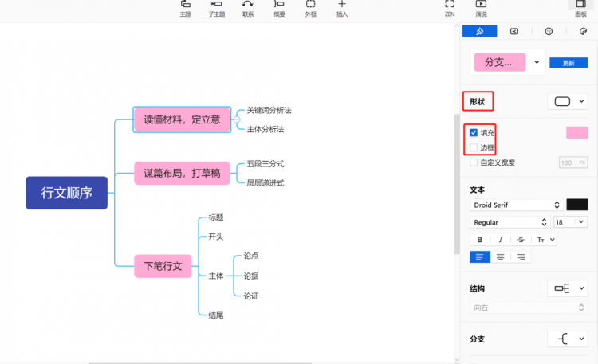598x364 pixels.
Task: Select the 读懂材料，定立意 topic
Action: pos(182,119)
